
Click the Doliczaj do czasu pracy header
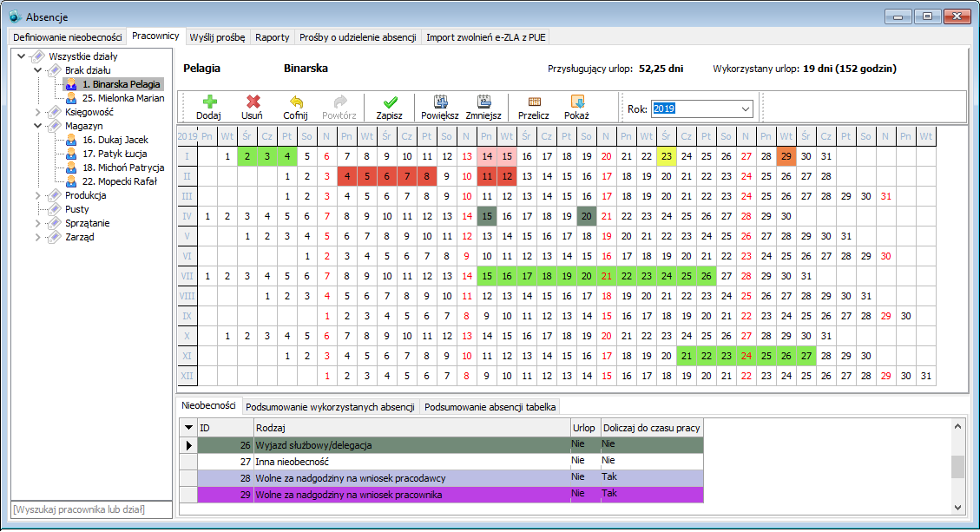click(x=652, y=428)
